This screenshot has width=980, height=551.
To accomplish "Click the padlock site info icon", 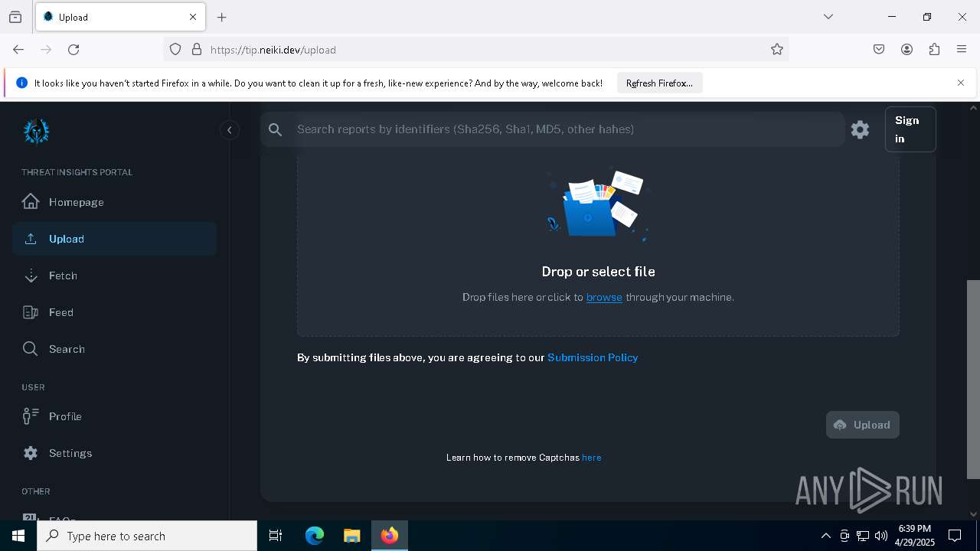I will (x=197, y=50).
